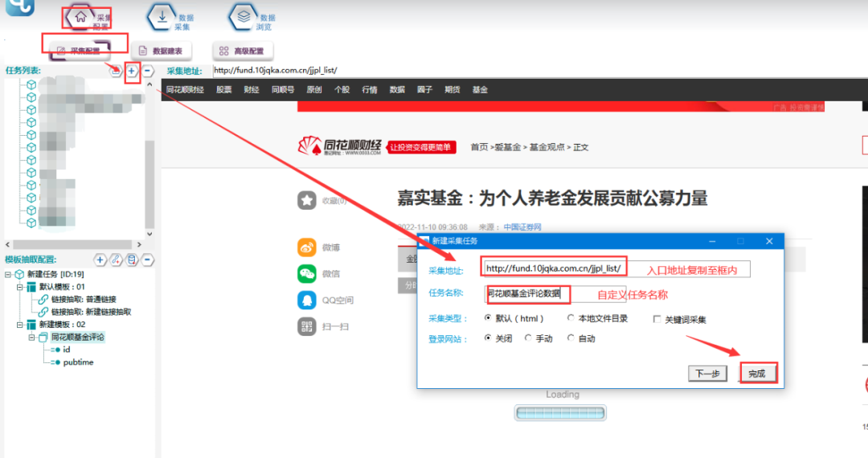Click the 收藏 star icon on webpage
Image resolution: width=868 pixels, height=458 pixels.
[307, 200]
